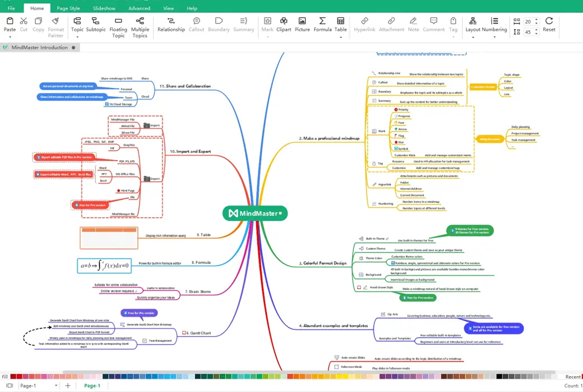Open the Slideshow tab
This screenshot has width=583, height=392.
104,8
